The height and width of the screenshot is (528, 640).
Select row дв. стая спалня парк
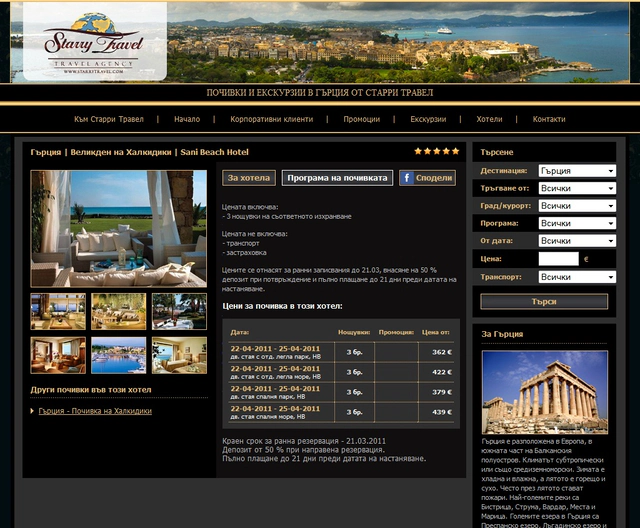(341, 392)
